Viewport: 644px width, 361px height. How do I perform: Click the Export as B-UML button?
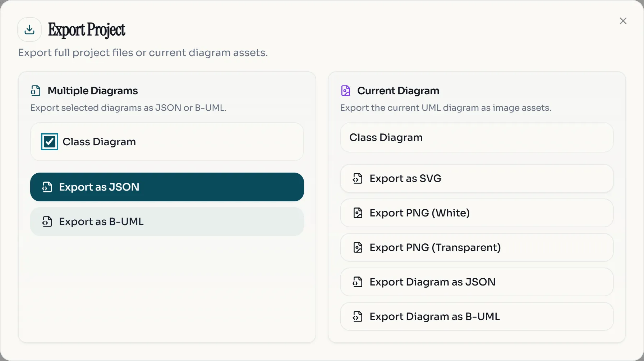click(167, 221)
